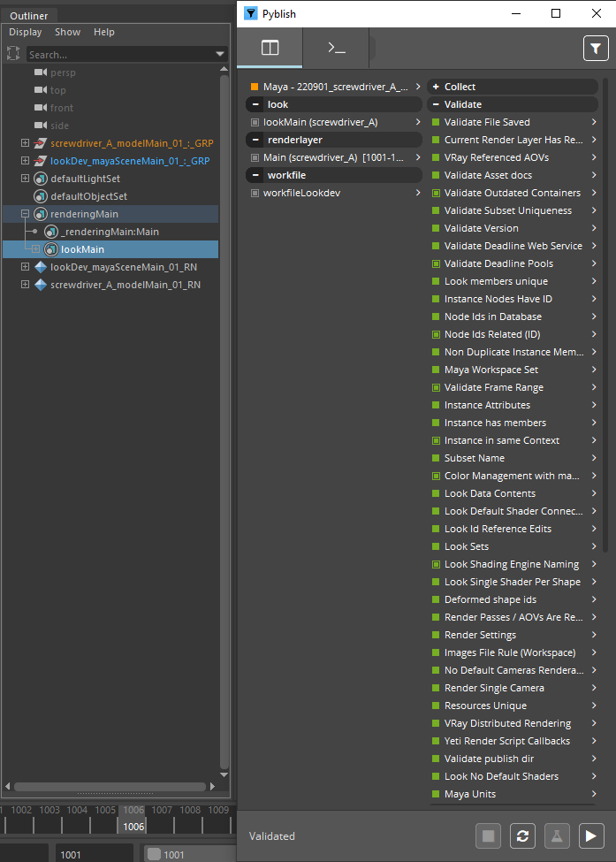Expand the lookMain tree node in Outliner
Image resolution: width=616 pixels, height=862 pixels.
point(35,249)
